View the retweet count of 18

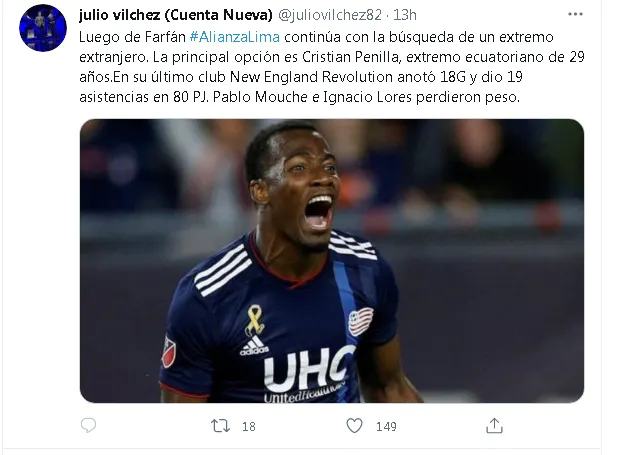(x=249, y=427)
